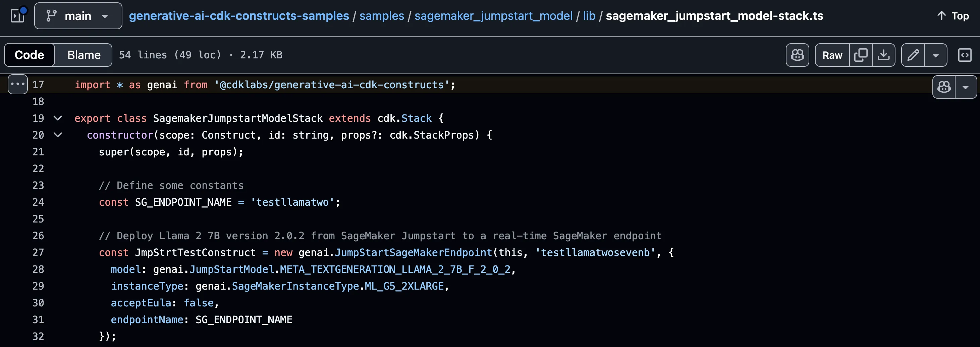Image resolution: width=980 pixels, height=347 pixels.
Task: Select line number 24
Action: [x=38, y=202]
